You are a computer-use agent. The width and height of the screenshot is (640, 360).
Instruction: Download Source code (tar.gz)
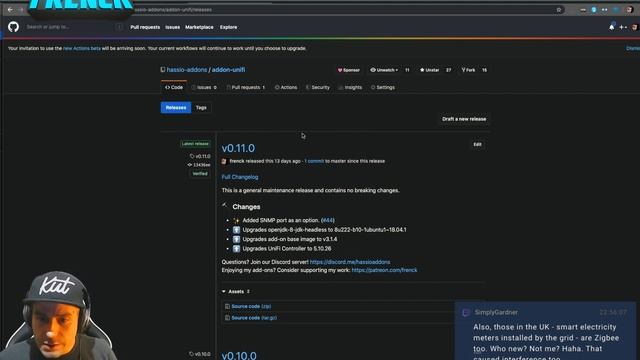coord(254,318)
